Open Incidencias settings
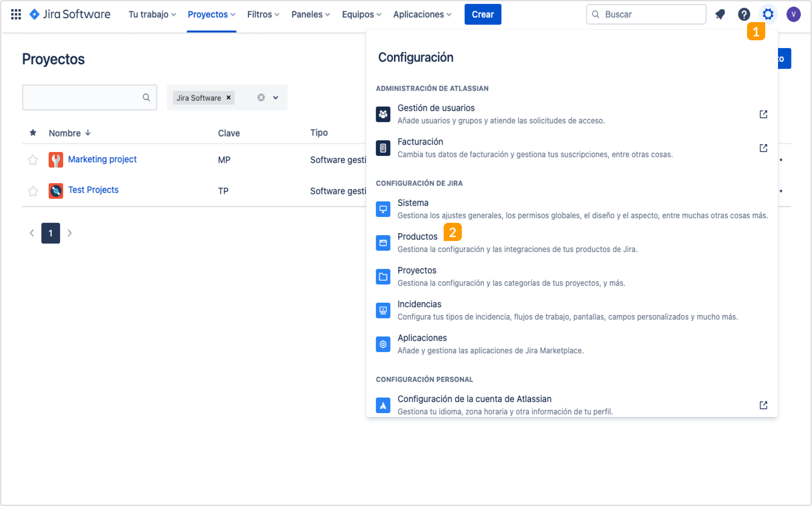This screenshot has height=506, width=812. (x=572, y=310)
